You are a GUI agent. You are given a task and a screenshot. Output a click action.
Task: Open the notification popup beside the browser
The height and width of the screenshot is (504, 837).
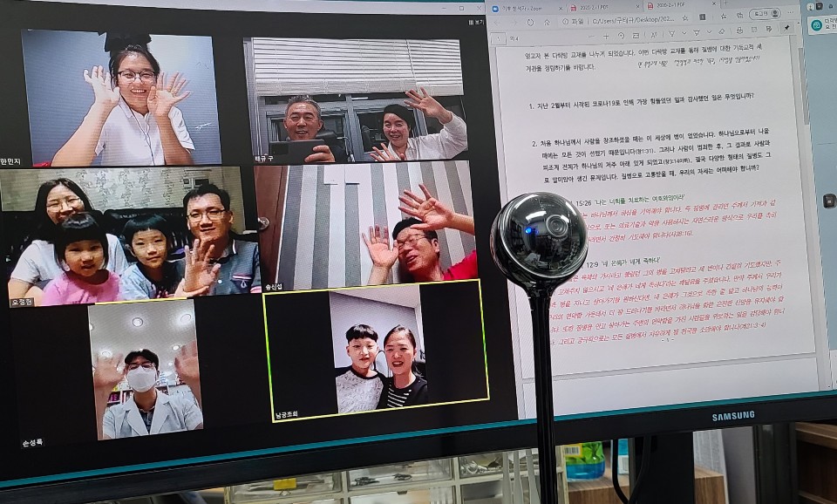click(x=822, y=25)
